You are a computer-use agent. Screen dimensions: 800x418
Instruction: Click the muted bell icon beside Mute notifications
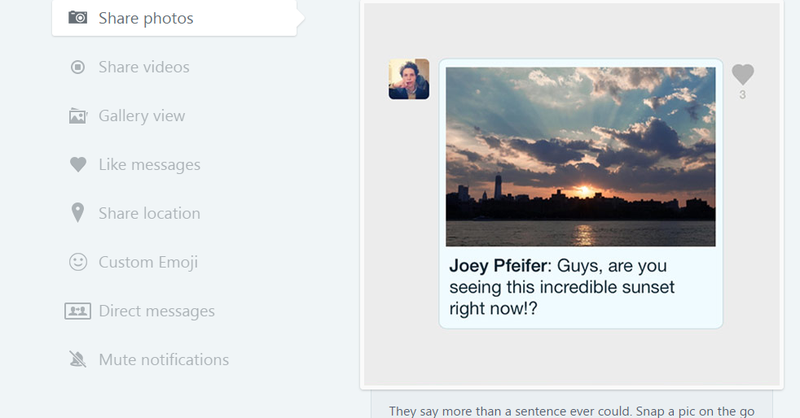78,359
